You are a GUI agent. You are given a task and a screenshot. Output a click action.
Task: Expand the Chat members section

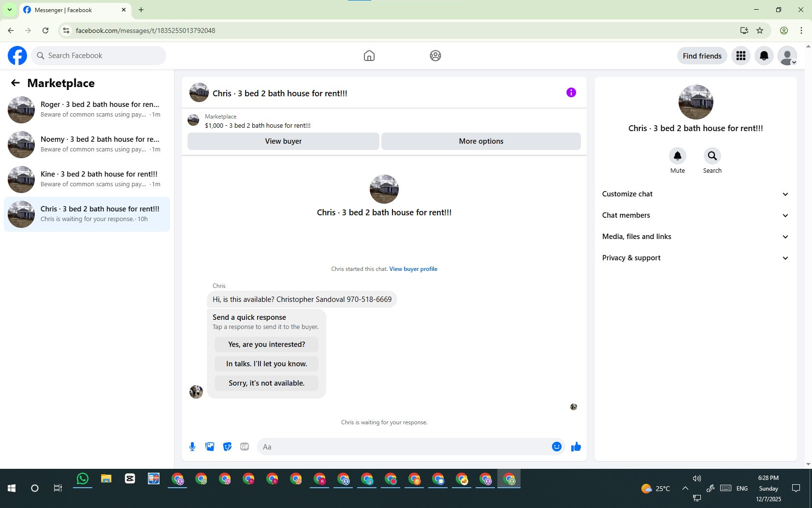696,215
